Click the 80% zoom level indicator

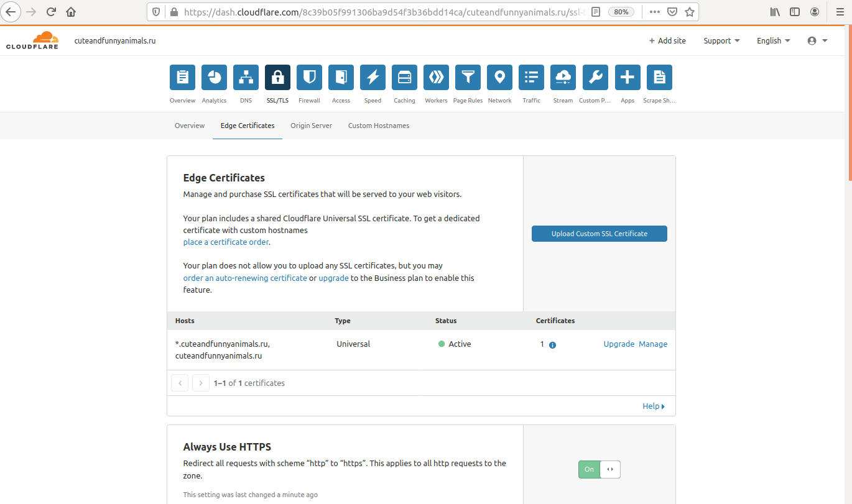[621, 12]
